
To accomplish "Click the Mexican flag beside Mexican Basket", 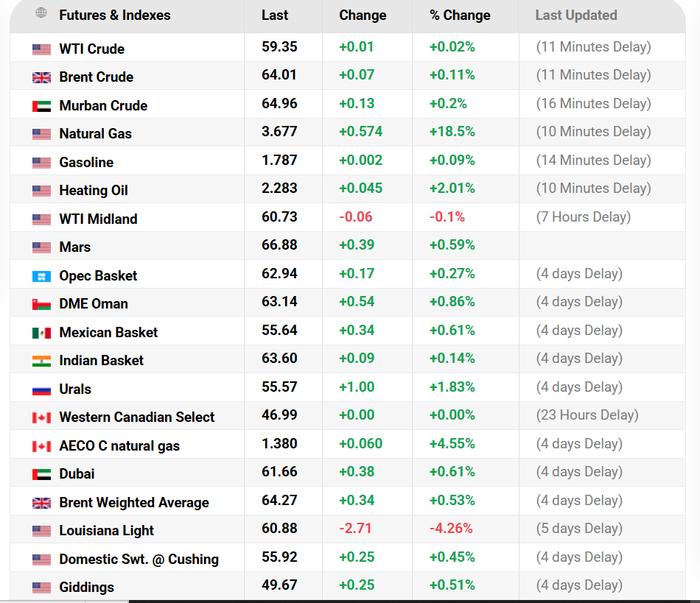I will (x=41, y=331).
